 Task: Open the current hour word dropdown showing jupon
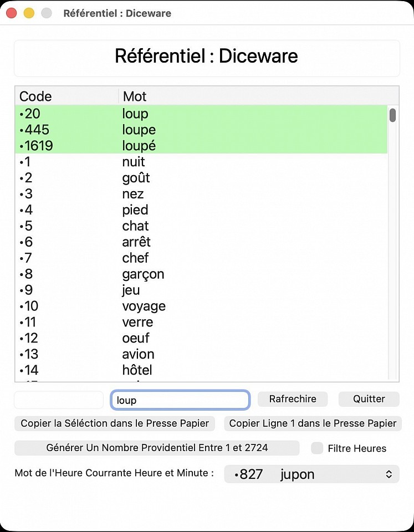tap(311, 474)
